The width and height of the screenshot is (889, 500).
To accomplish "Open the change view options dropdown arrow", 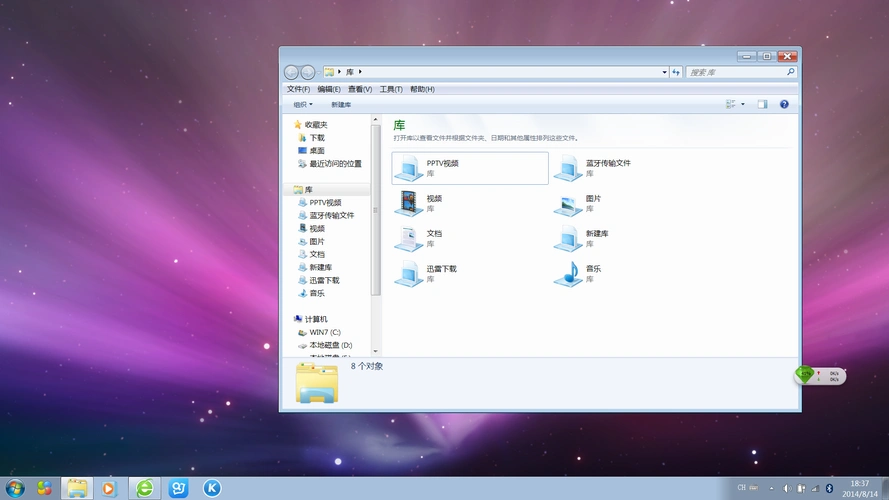I will click(x=743, y=104).
